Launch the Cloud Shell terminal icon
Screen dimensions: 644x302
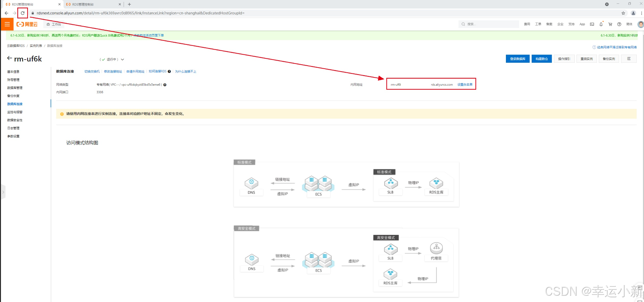click(592, 24)
